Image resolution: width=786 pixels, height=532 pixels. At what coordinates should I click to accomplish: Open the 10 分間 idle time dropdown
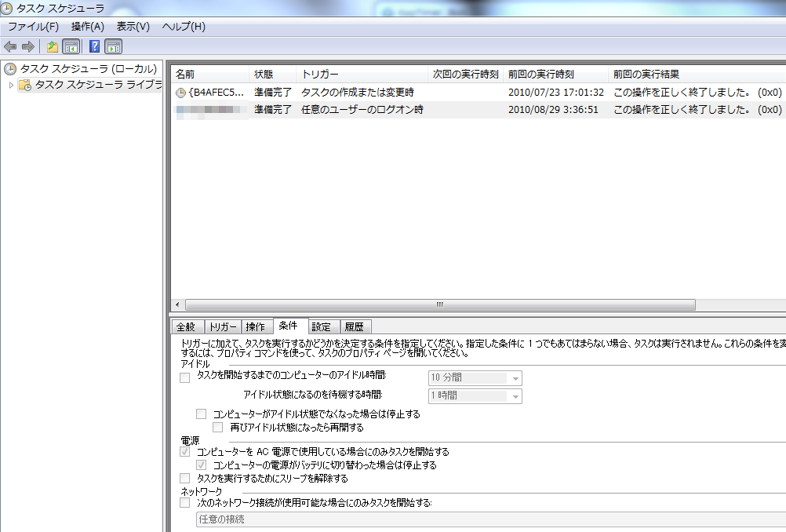(515, 378)
